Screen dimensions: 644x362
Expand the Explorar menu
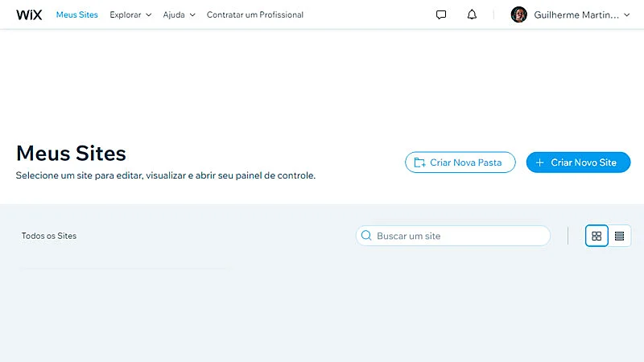130,14
